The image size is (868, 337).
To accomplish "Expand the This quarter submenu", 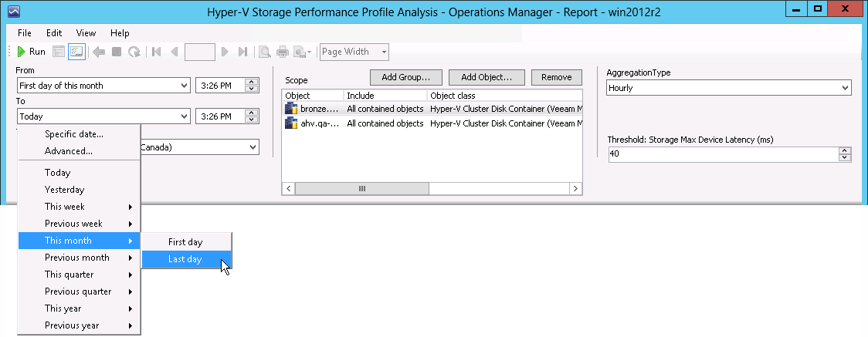I will point(79,275).
